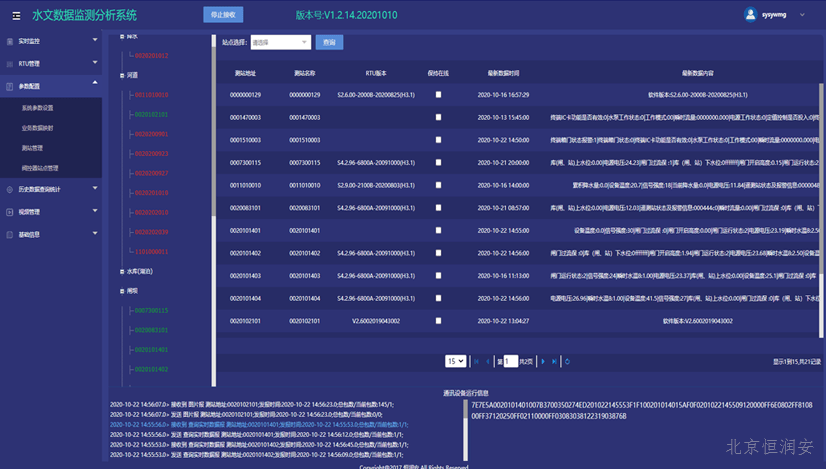Toggle 保持在线 checkbox for station 0007300115
The image size is (826, 469).
438,163
